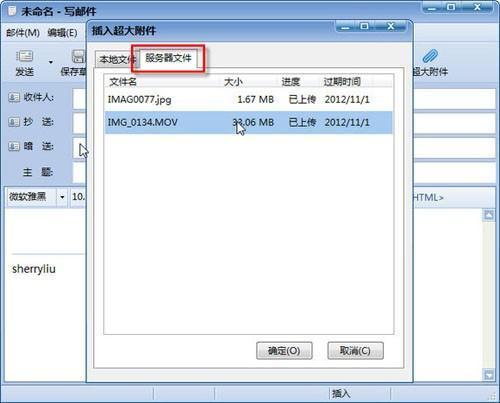Sort by 大小 column header
The image size is (500, 403).
click(x=233, y=82)
